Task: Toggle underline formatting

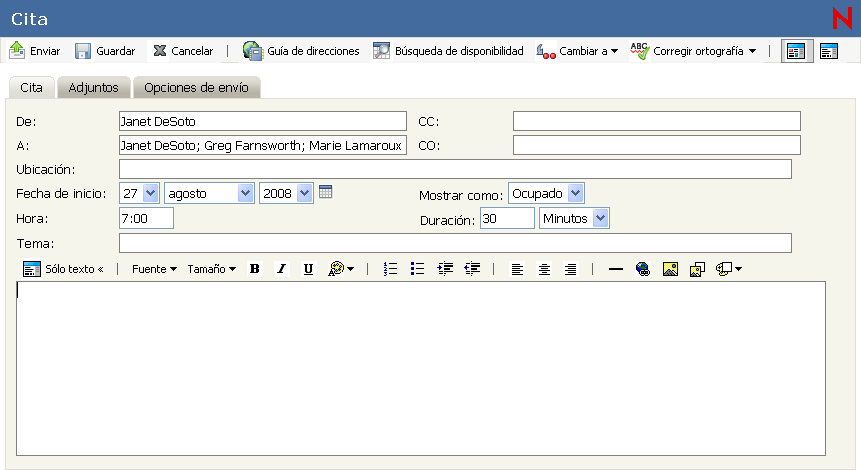Action: [x=308, y=269]
